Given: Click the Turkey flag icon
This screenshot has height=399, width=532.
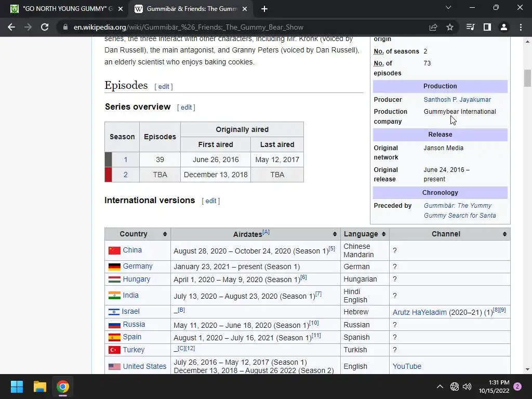Looking at the screenshot, I should pos(114,350).
